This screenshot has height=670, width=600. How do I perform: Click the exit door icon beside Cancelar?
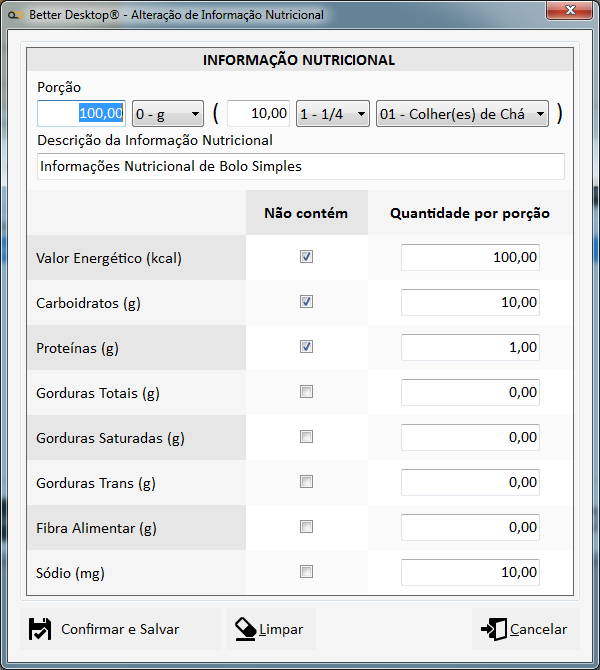pyautogui.click(x=494, y=629)
